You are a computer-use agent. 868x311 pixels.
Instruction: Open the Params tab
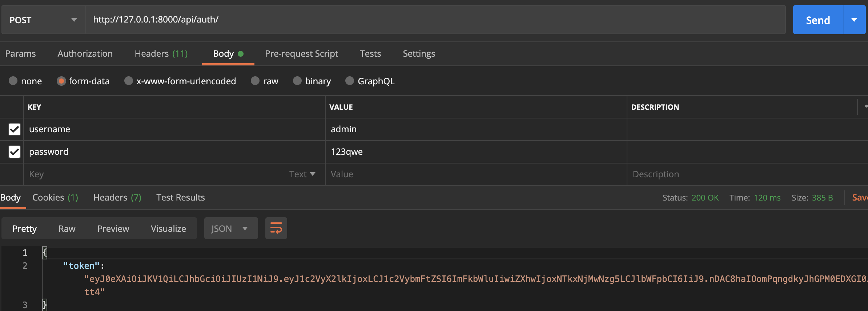[x=20, y=54]
